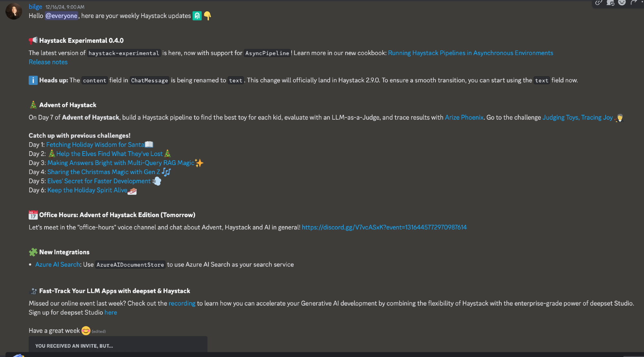Copy message link via chain icon
The height and width of the screenshot is (357, 644).
point(599,3)
